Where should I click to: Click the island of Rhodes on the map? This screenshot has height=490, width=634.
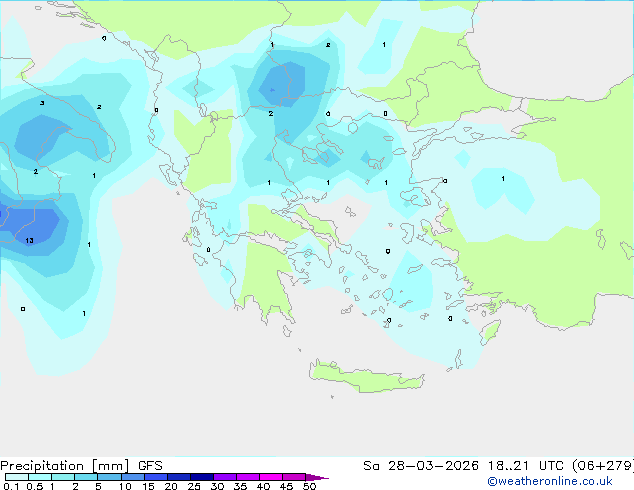pyautogui.click(x=490, y=332)
